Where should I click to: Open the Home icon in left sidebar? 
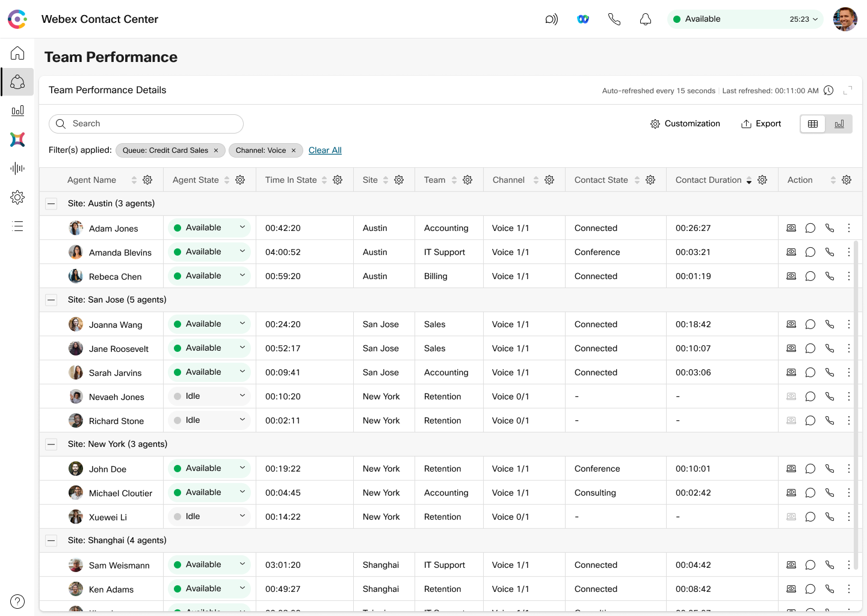tap(17, 53)
